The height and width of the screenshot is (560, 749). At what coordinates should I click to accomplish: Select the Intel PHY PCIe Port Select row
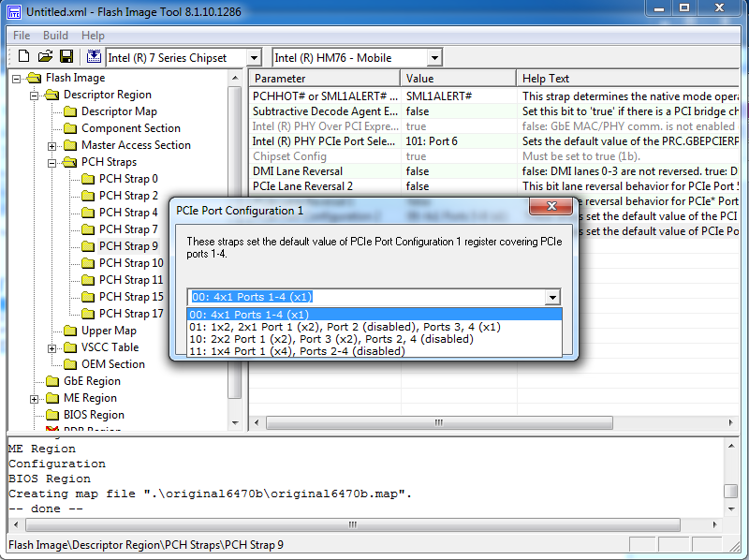(x=494, y=141)
